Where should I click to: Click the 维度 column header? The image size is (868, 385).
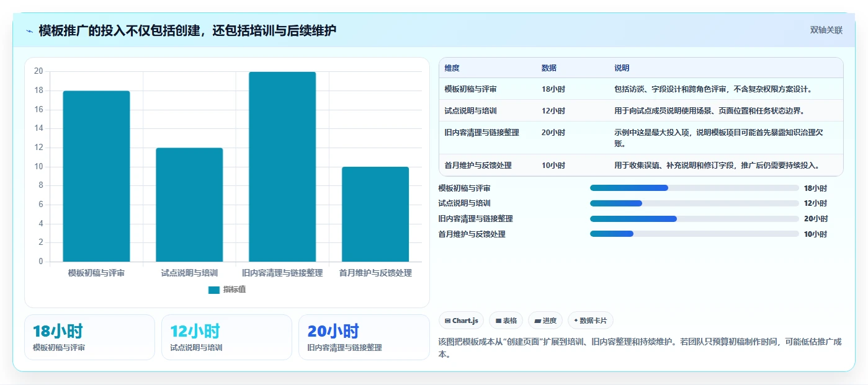[x=452, y=68]
